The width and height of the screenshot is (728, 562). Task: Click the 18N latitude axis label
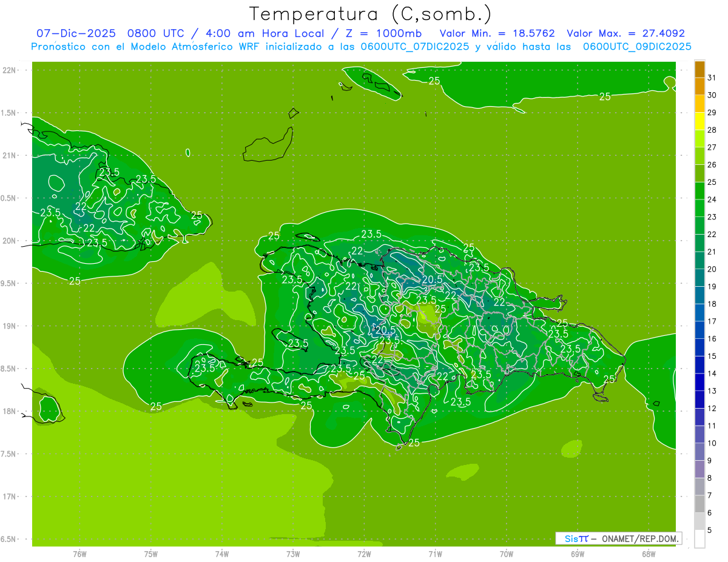pyautogui.click(x=9, y=411)
